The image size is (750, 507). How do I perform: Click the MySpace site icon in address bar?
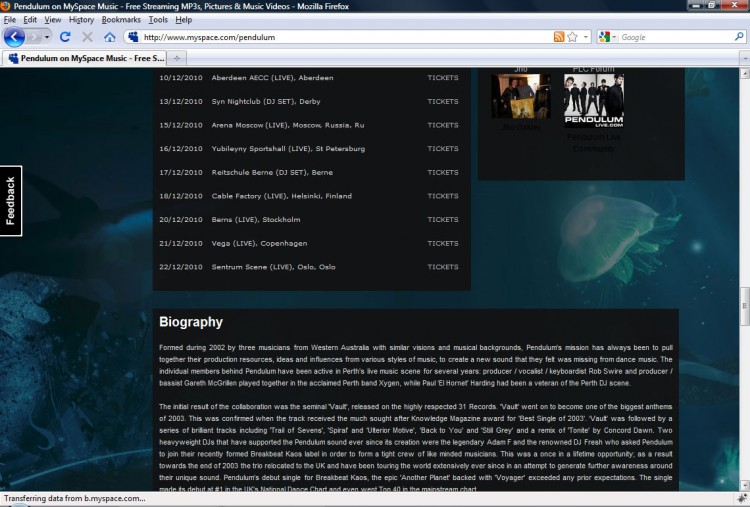[x=133, y=37]
